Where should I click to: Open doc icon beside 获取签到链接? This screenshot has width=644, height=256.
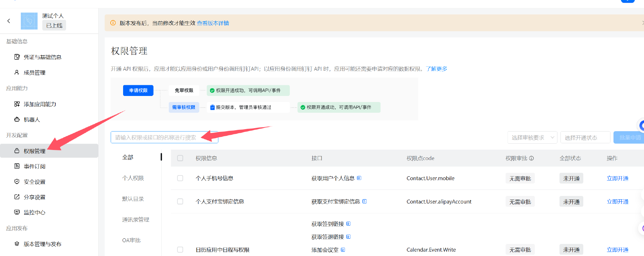[348, 224]
